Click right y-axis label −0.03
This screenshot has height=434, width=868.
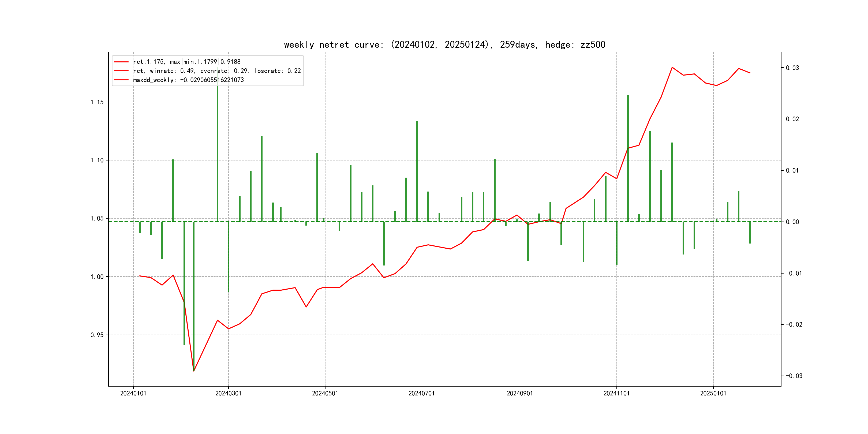click(x=794, y=376)
